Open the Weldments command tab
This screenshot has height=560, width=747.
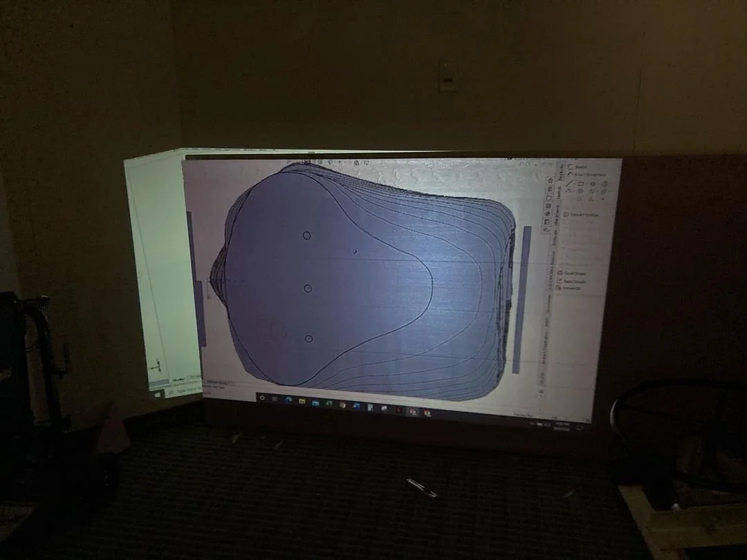pyautogui.click(x=557, y=215)
